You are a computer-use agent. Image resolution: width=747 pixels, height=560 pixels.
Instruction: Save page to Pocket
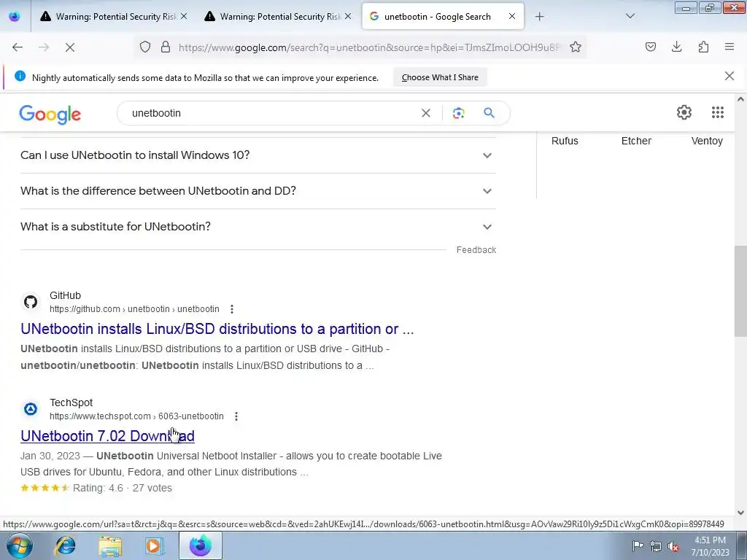tap(650, 47)
